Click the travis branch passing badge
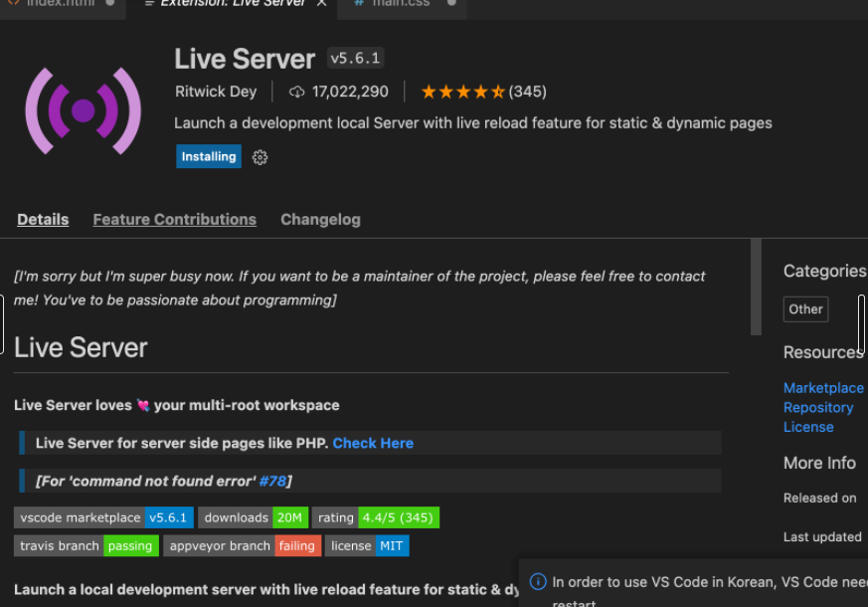Screen dimensions: 868x607 click(87, 545)
